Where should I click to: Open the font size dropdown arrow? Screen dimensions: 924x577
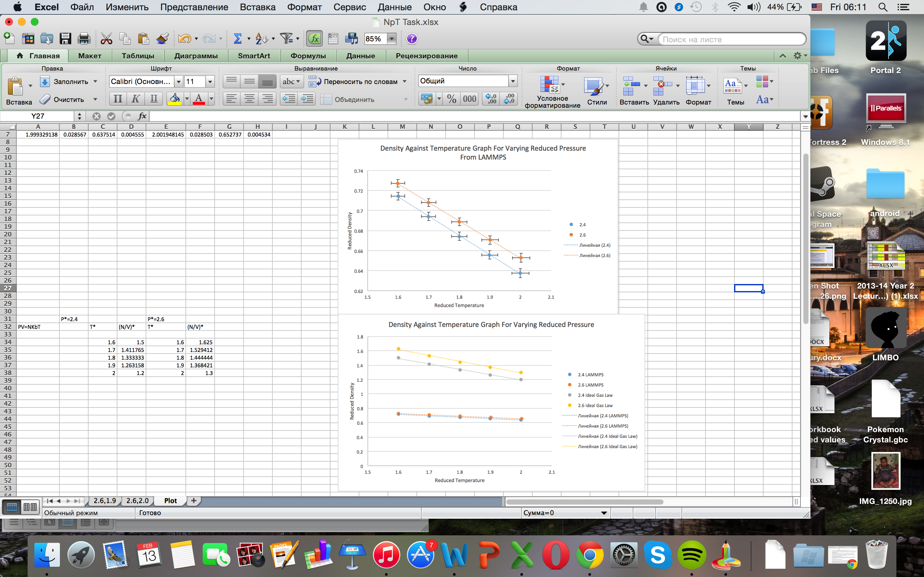210,81
